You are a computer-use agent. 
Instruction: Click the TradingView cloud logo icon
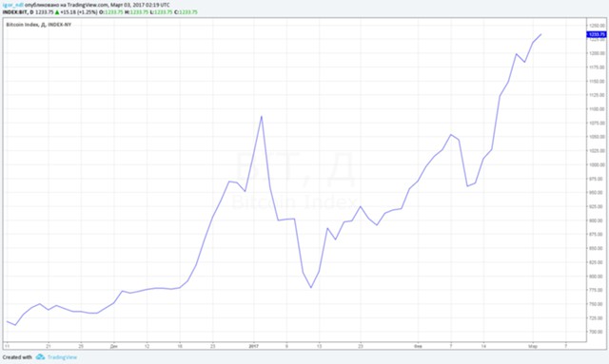40,356
